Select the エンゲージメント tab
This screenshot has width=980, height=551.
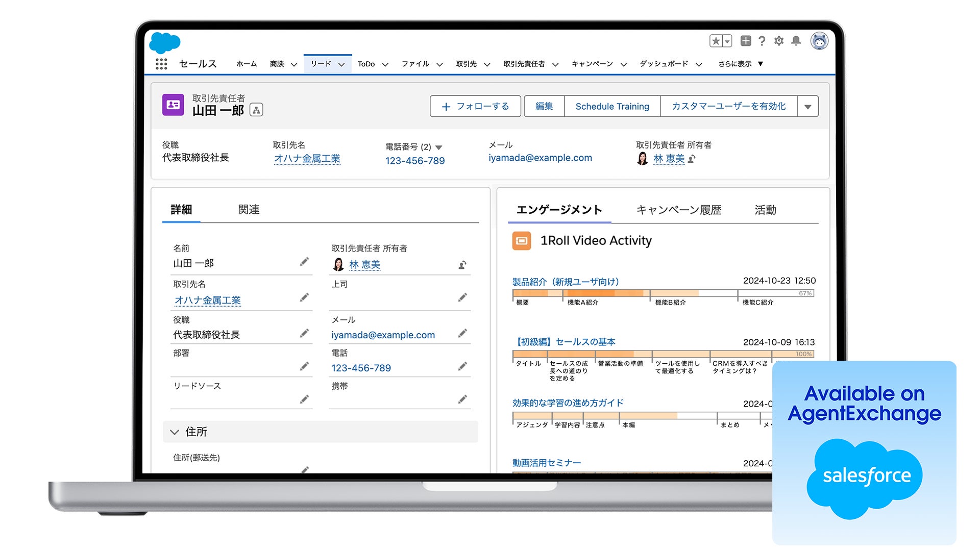coord(559,210)
